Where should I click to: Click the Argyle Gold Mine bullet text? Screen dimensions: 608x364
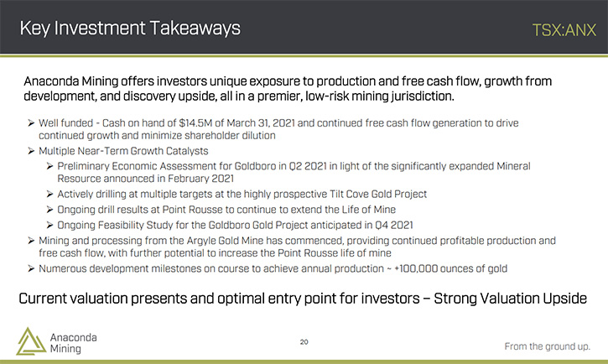(297, 247)
